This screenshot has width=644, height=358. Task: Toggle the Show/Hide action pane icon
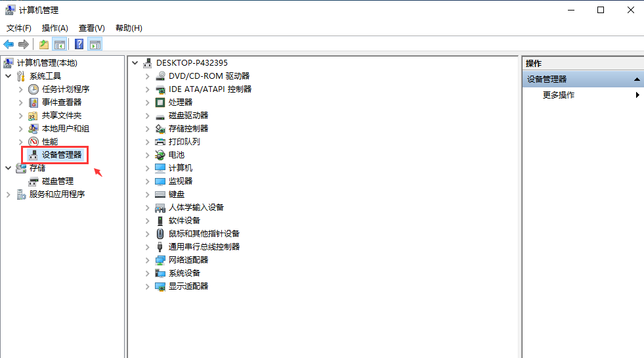(x=95, y=45)
